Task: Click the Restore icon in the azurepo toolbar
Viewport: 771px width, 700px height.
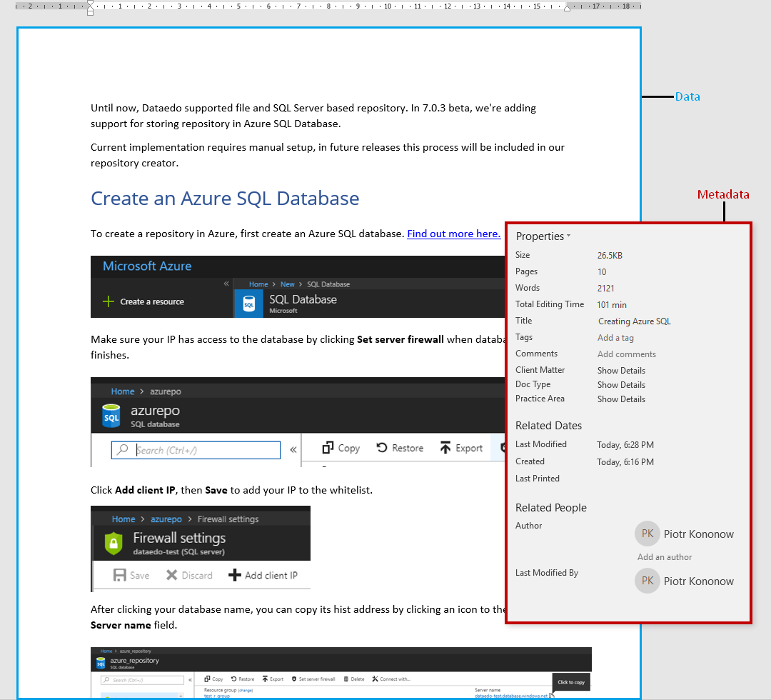Action: (382, 448)
